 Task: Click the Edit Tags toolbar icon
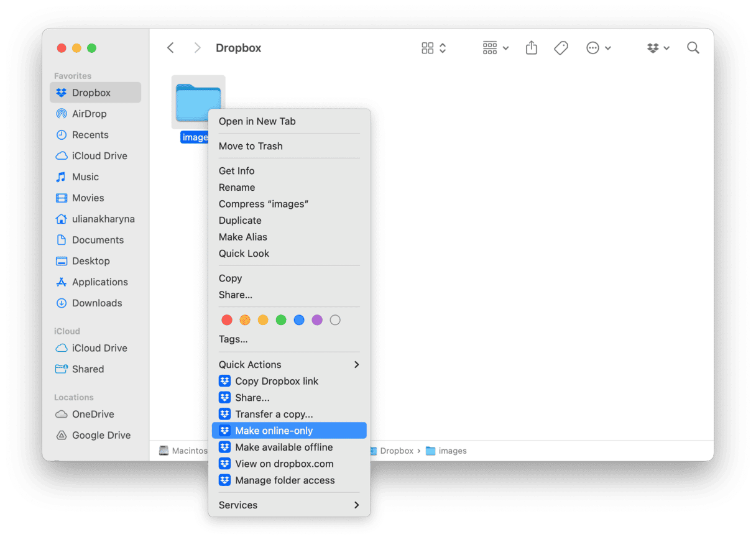click(561, 48)
